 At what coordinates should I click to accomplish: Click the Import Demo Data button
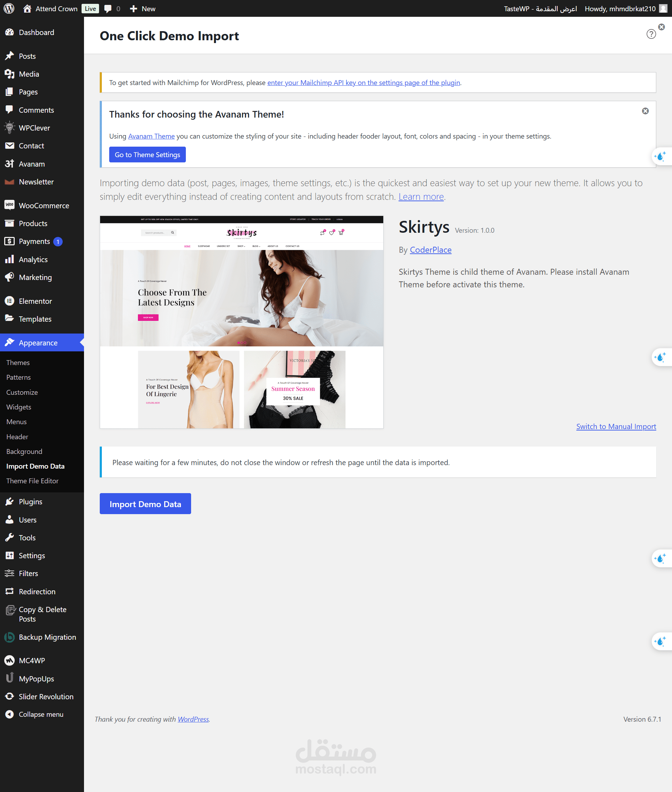point(145,504)
